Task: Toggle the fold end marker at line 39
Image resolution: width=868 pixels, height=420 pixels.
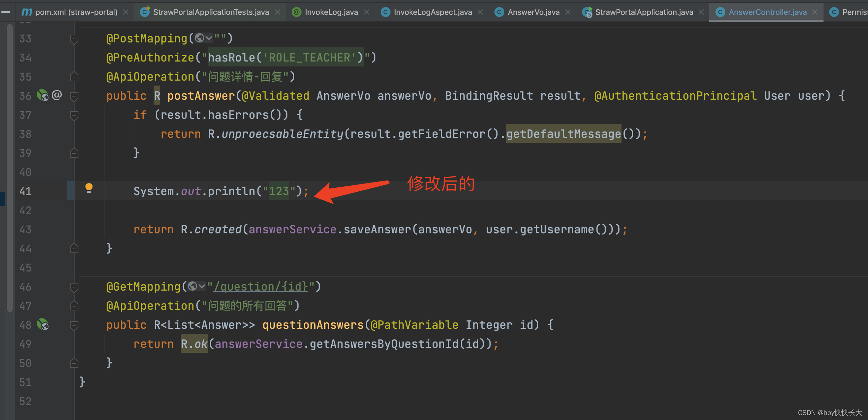Action: pos(74,153)
